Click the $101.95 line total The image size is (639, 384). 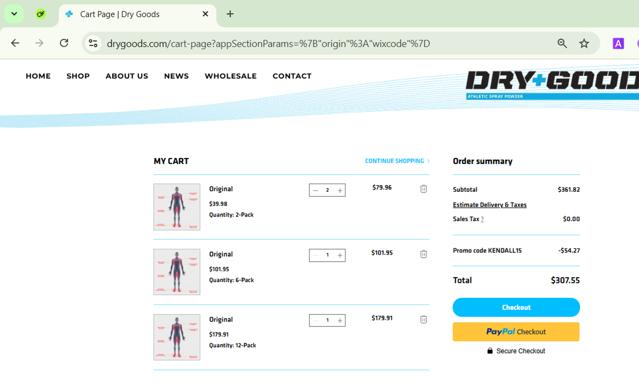[382, 253]
